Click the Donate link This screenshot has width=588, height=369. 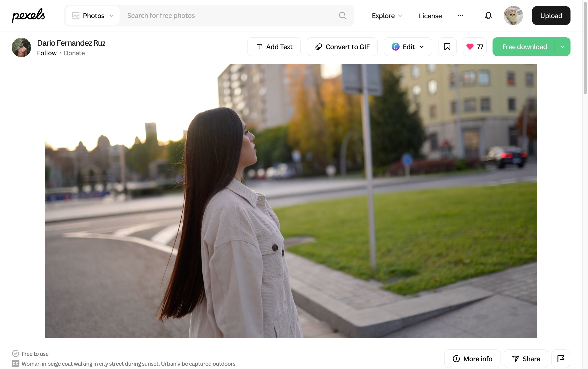[x=74, y=53]
